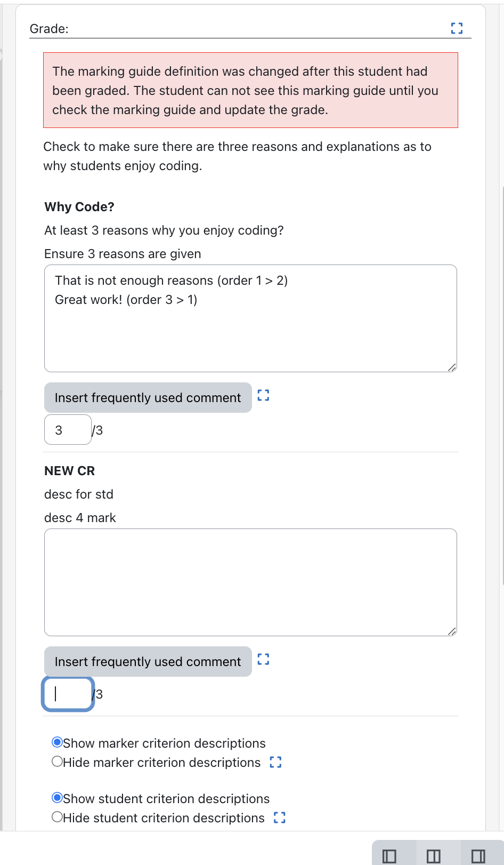
Task: Click the resize handle of Why Code remark box
Action: pyautogui.click(x=452, y=367)
